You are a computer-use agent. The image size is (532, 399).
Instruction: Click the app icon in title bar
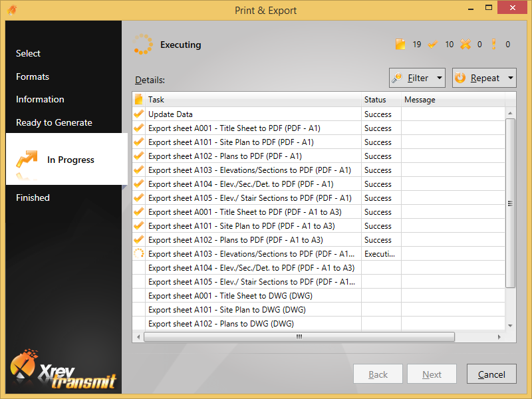click(12, 10)
